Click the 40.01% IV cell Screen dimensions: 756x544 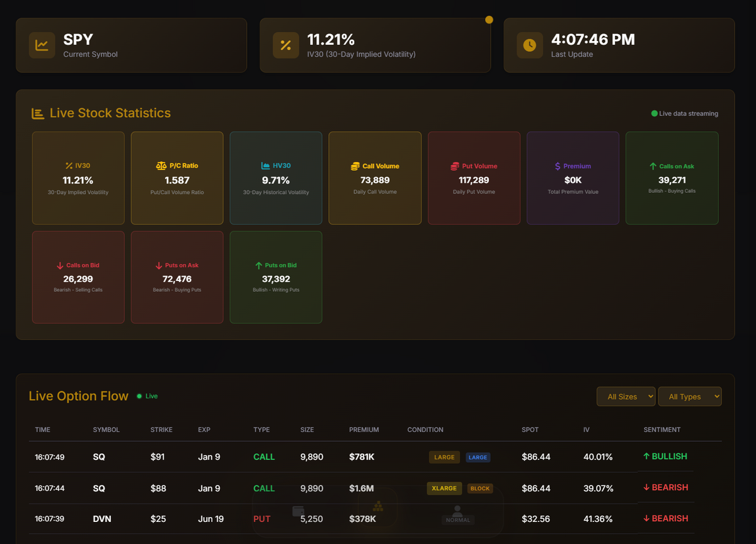(598, 457)
